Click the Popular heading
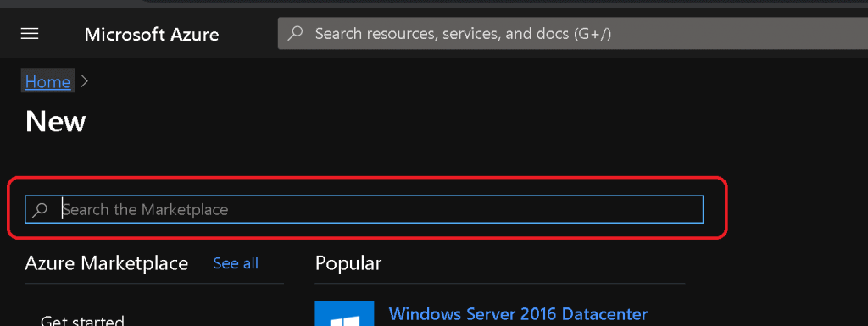Viewport: 868px width, 326px height. (x=348, y=263)
